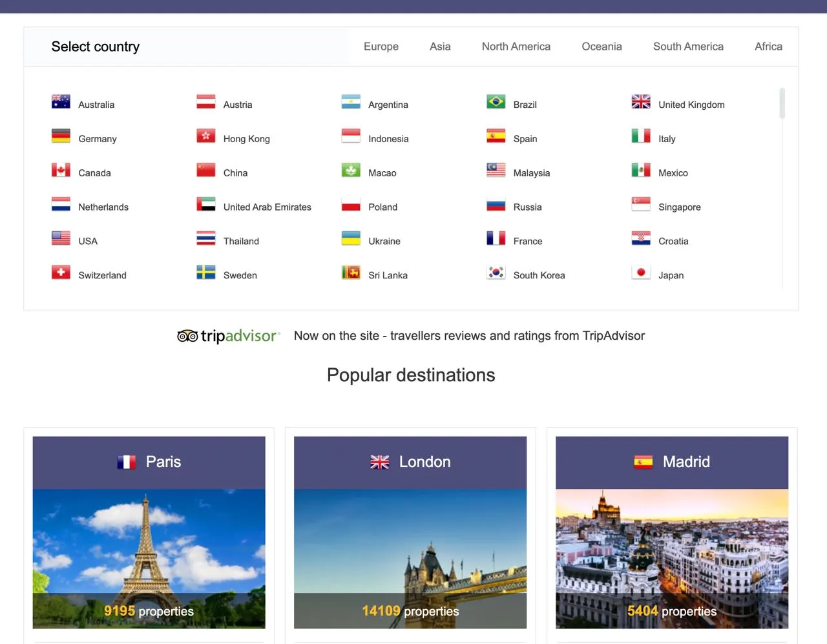This screenshot has height=644, width=827.
Task: Click the Brazil flag icon
Action: click(496, 102)
